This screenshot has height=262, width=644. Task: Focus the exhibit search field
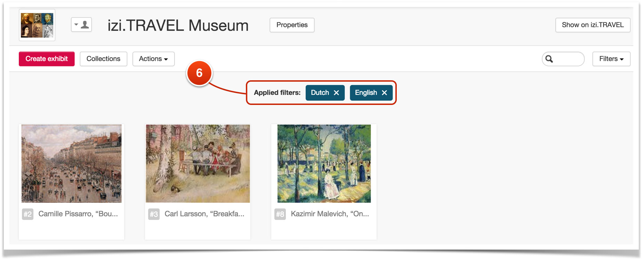[563, 59]
